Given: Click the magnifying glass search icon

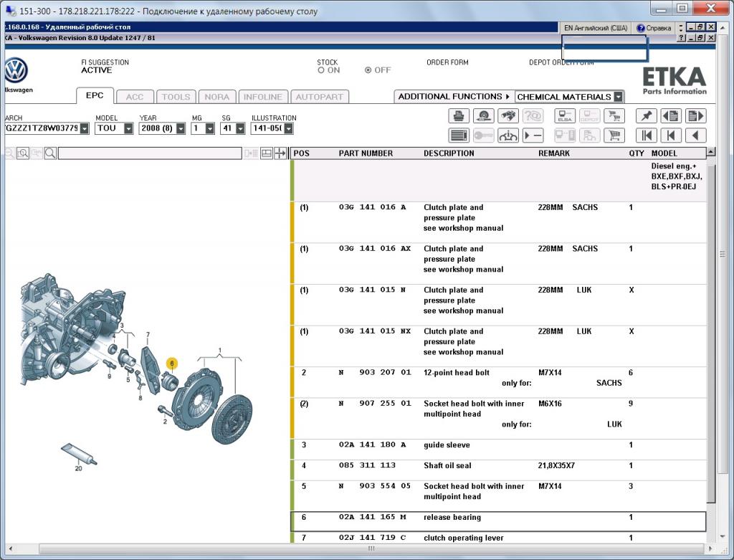Looking at the screenshot, I should [x=51, y=153].
